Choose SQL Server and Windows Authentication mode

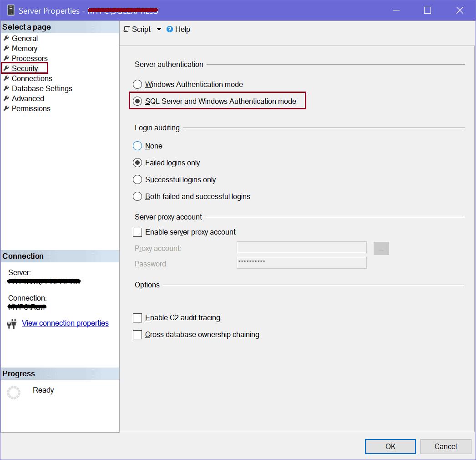pyautogui.click(x=137, y=101)
